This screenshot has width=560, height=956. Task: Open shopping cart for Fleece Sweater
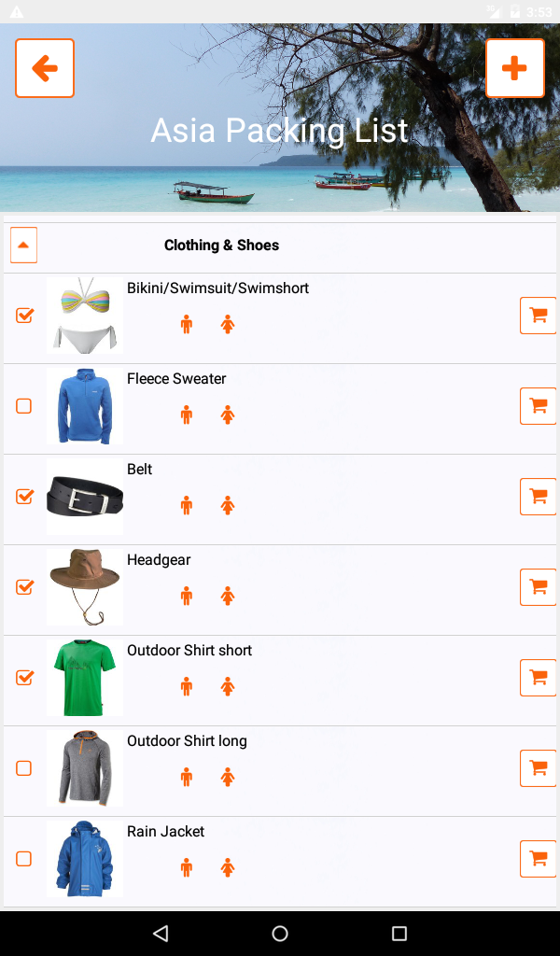[x=538, y=406]
